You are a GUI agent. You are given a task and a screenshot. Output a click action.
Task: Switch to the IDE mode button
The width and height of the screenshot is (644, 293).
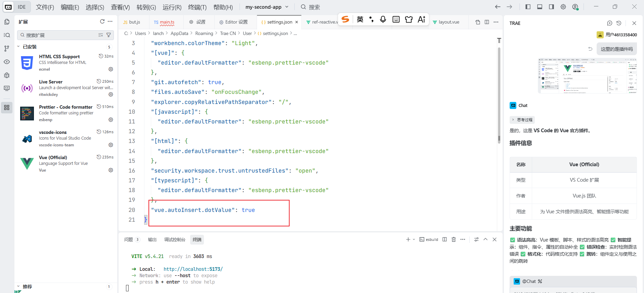tap(17, 7)
